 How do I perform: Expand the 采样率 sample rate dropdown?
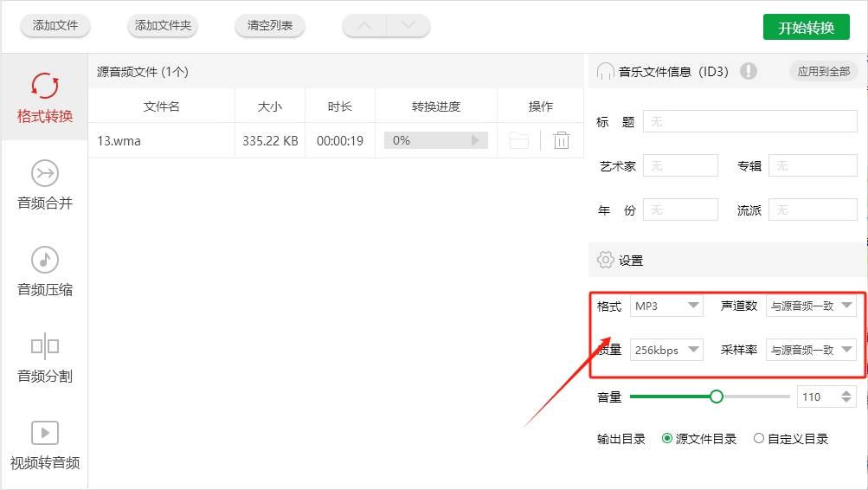point(811,350)
